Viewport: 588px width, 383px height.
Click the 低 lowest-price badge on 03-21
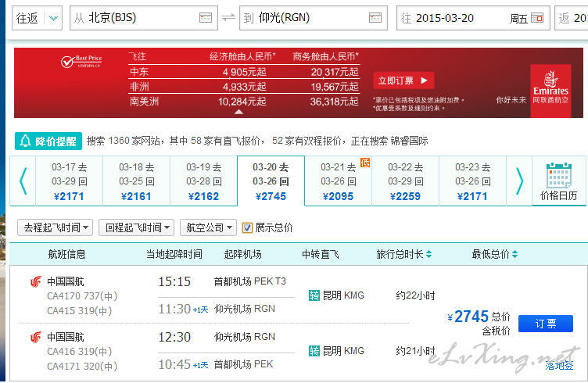(365, 163)
